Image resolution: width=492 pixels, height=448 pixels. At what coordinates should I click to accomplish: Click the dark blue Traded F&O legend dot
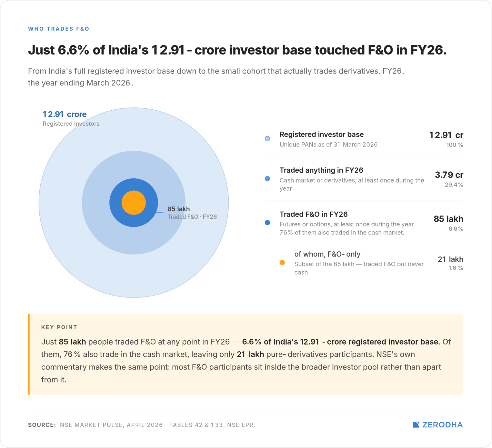[x=267, y=223]
